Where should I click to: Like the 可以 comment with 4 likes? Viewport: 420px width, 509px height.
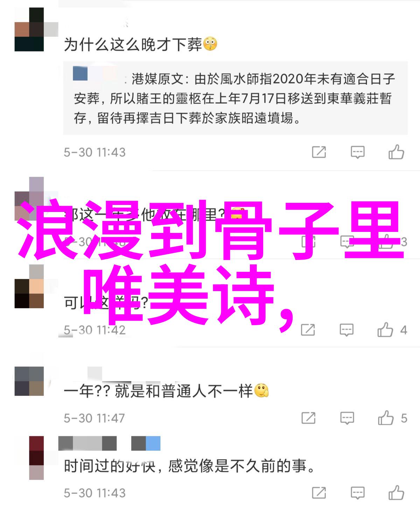385,330
